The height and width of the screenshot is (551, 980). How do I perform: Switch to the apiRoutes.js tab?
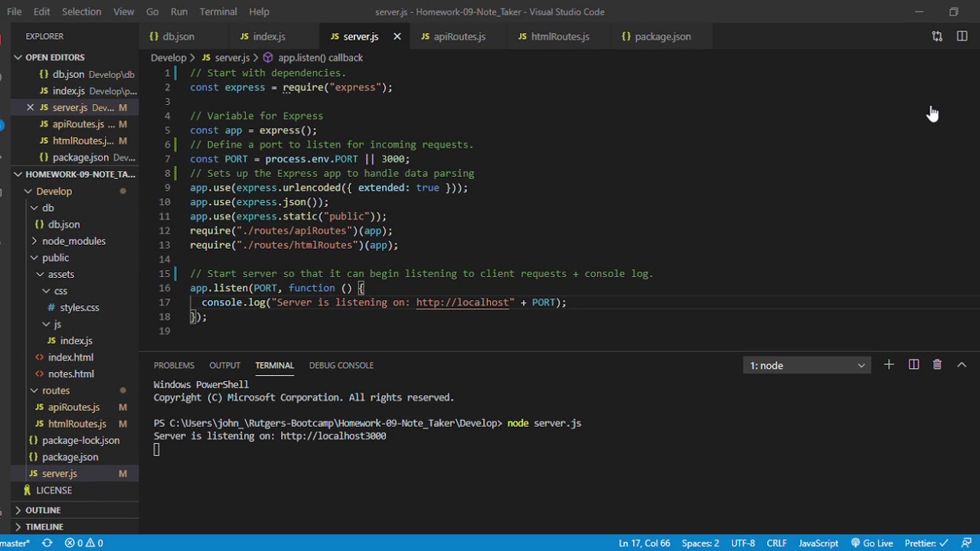pyautogui.click(x=459, y=36)
